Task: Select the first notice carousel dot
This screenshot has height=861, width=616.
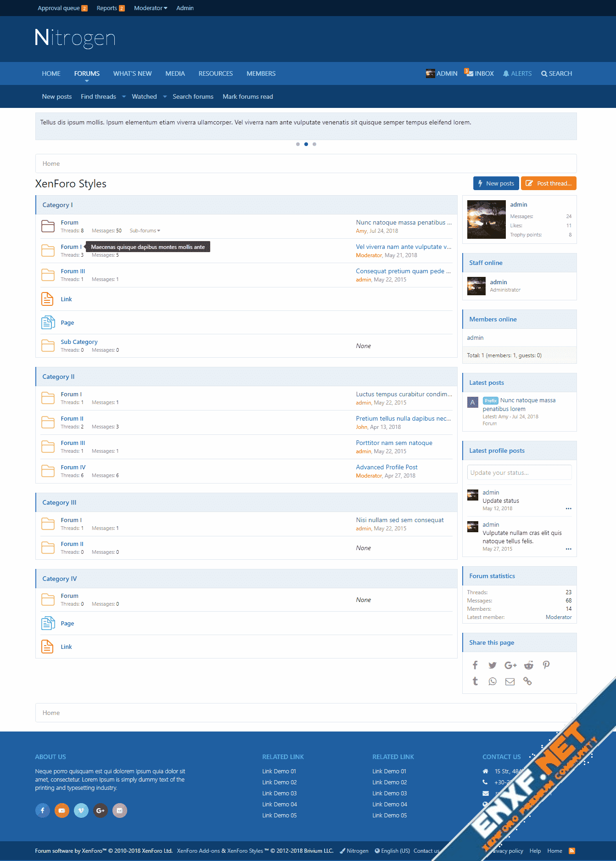Action: click(x=298, y=144)
